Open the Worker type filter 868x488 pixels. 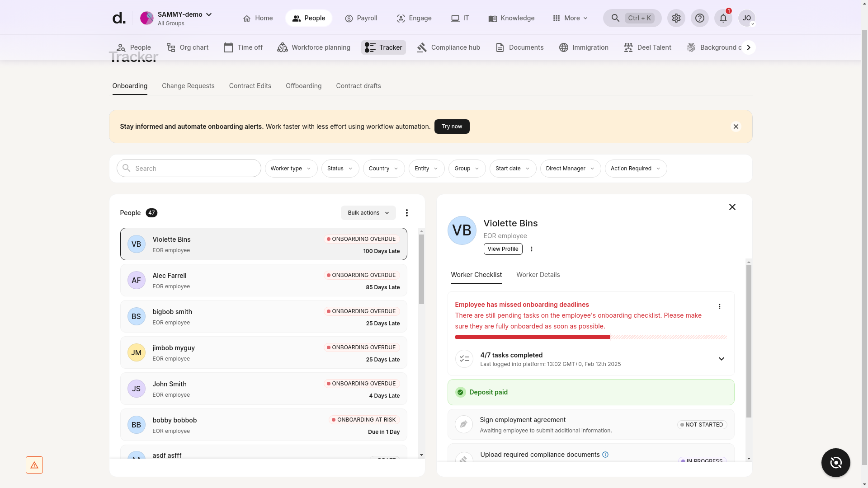(291, 168)
